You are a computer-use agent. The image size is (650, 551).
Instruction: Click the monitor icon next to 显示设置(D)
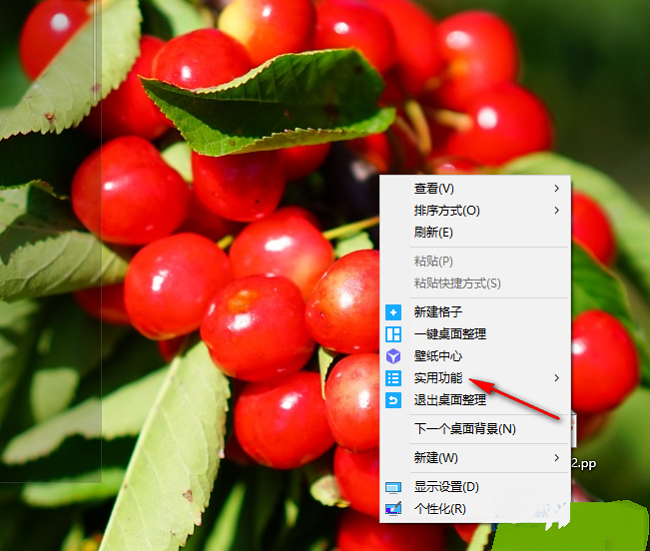coord(393,488)
